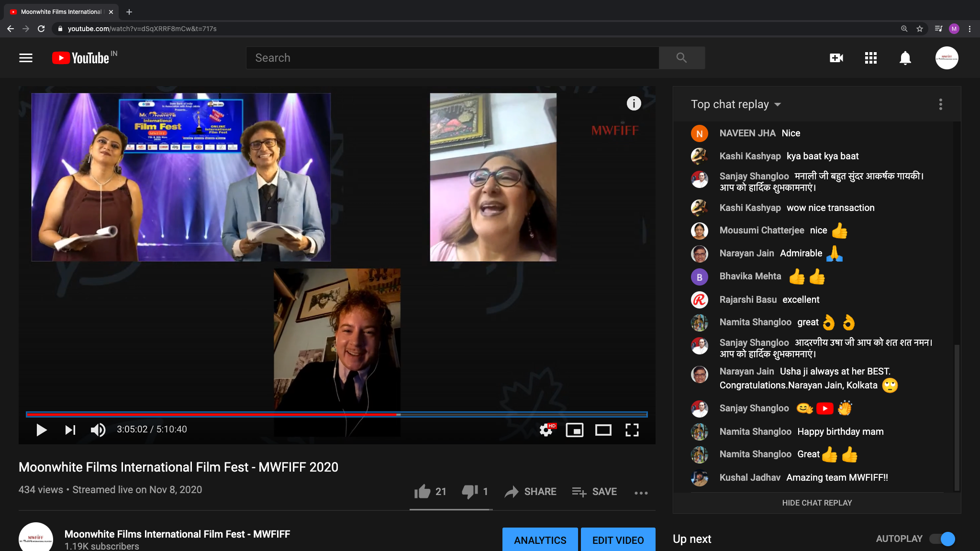Image resolution: width=980 pixels, height=551 pixels.
Task: Expand the Top chat replay dropdown
Action: pyautogui.click(x=736, y=104)
